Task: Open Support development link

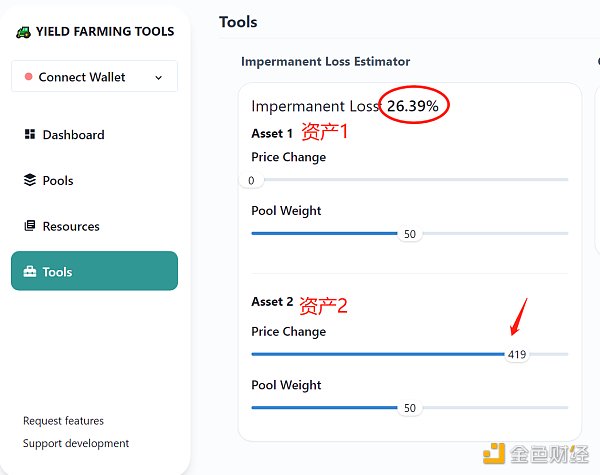Action: click(76, 443)
